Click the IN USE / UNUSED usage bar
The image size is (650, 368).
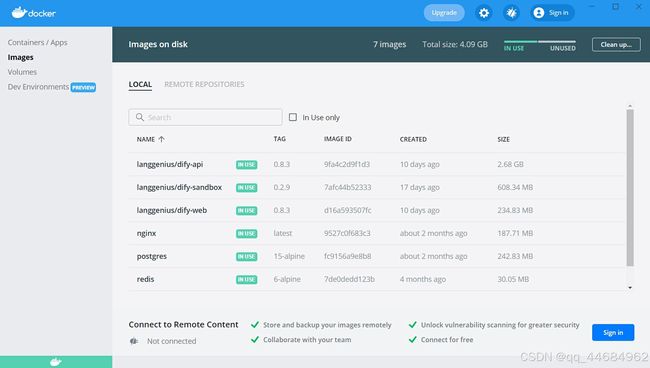pyautogui.click(x=540, y=45)
